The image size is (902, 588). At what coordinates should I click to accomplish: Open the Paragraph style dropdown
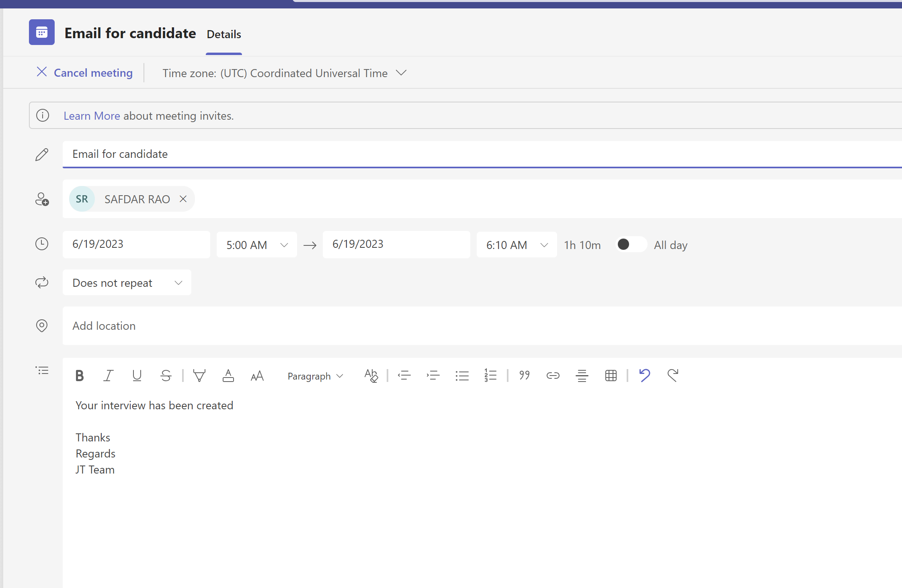pyautogui.click(x=315, y=376)
